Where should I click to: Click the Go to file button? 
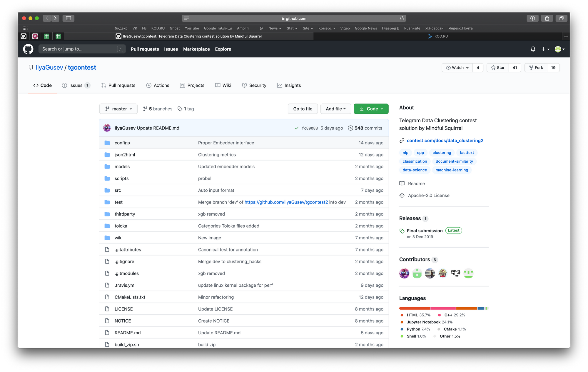coord(303,109)
